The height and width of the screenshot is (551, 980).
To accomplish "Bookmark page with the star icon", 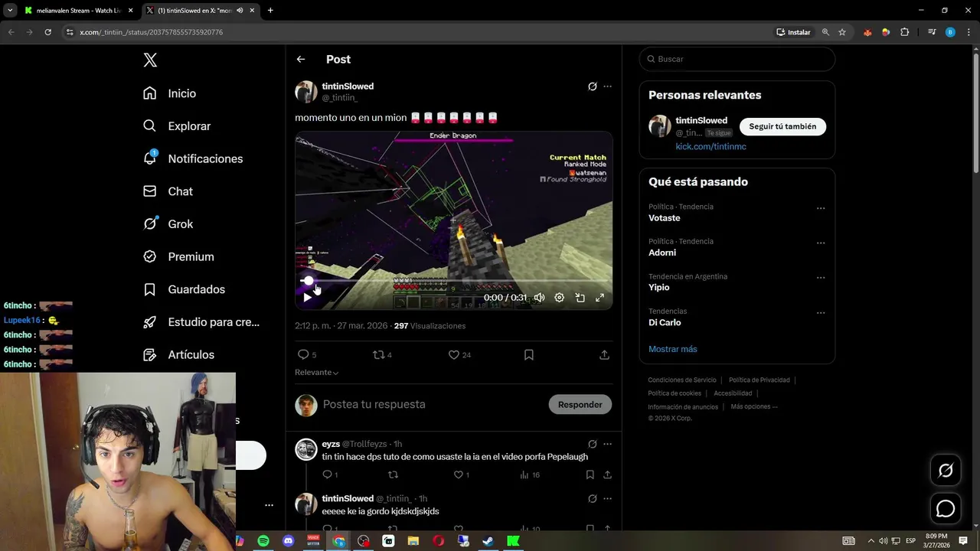I will [842, 32].
